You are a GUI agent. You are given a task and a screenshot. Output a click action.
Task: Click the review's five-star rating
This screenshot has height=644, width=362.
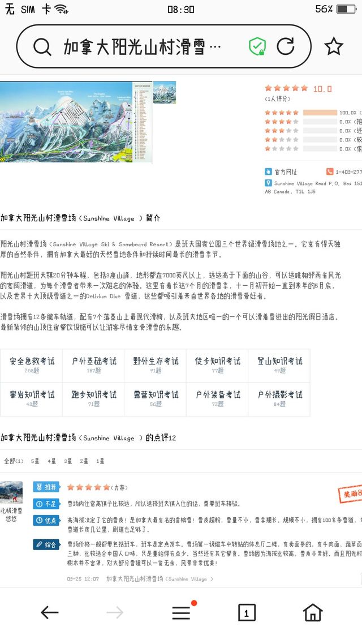pos(89,487)
